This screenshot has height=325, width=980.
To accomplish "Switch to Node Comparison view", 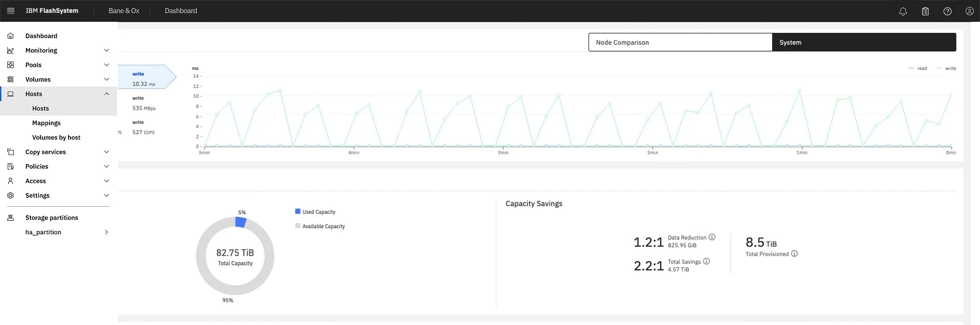I will click(x=680, y=42).
